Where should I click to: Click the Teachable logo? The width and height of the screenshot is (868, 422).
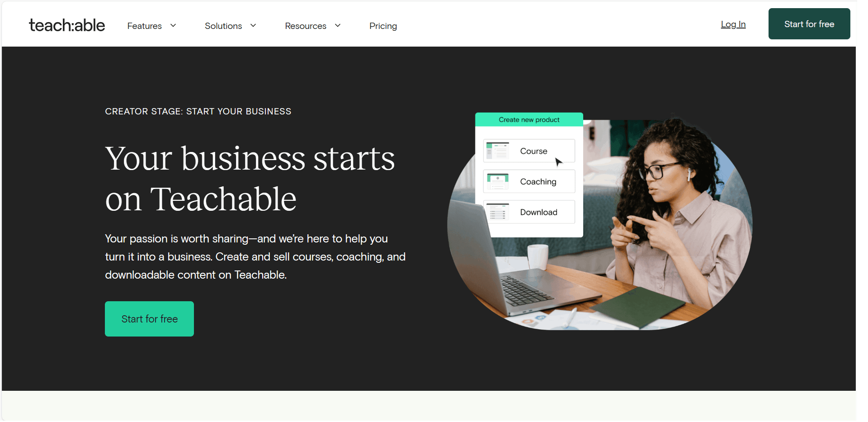tap(67, 25)
